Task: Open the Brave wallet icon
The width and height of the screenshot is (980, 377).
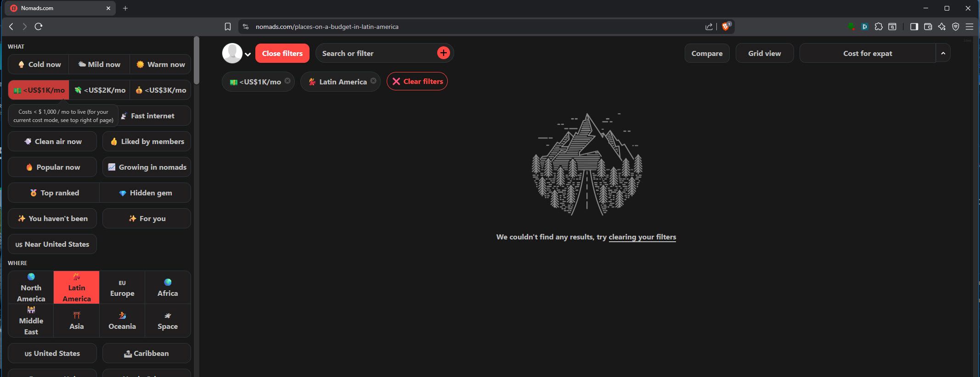Action: tap(928, 27)
